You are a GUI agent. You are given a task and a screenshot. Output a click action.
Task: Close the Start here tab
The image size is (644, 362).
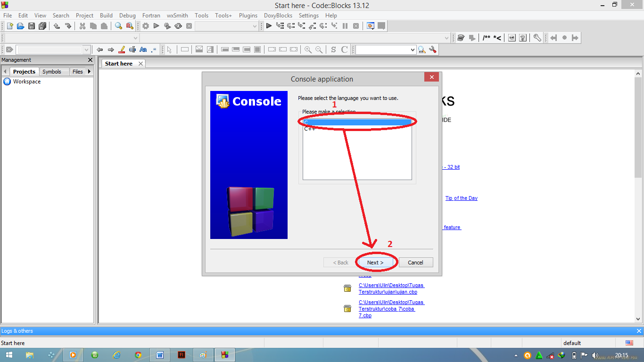140,64
